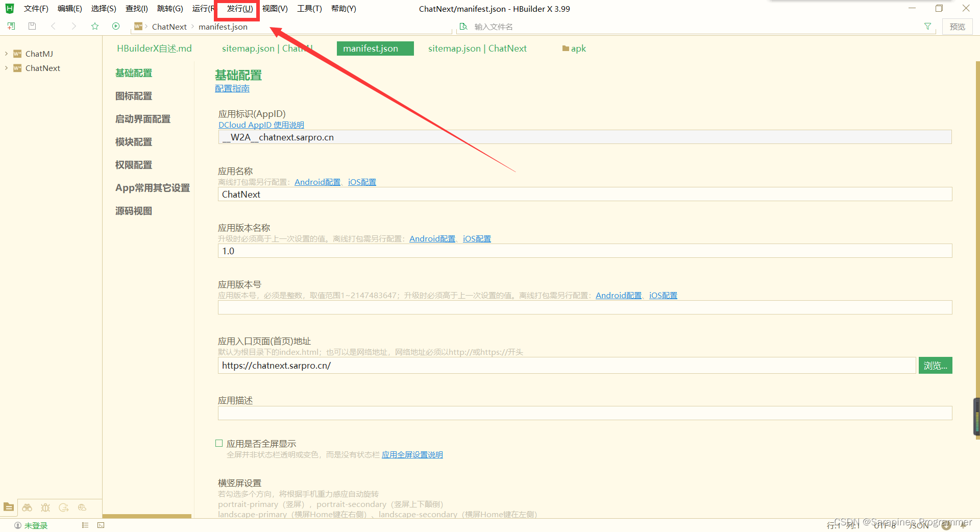The height and width of the screenshot is (532, 980).
Task: Click the 预览 preview button
Action: coord(957,27)
